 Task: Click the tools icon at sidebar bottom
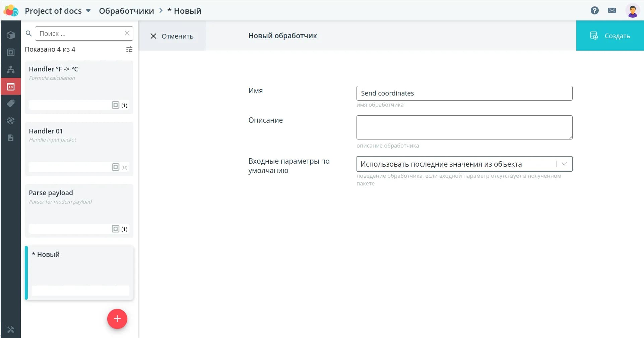point(11,330)
